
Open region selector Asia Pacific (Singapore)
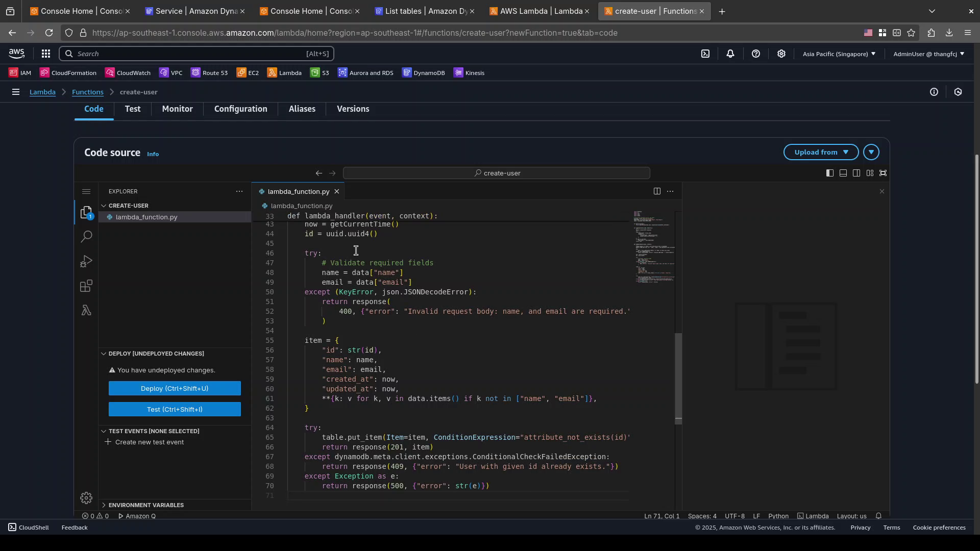click(839, 54)
